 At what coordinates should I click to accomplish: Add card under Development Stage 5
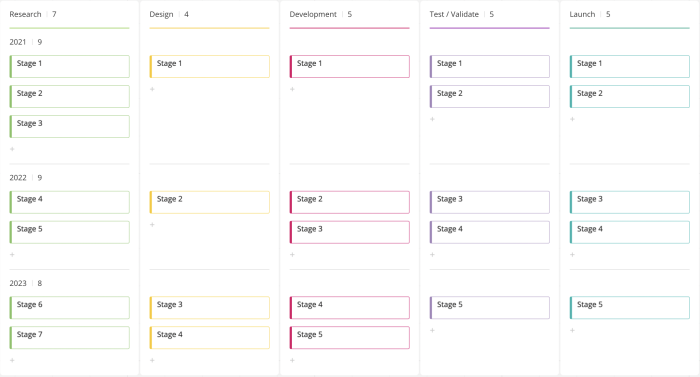[x=292, y=360]
